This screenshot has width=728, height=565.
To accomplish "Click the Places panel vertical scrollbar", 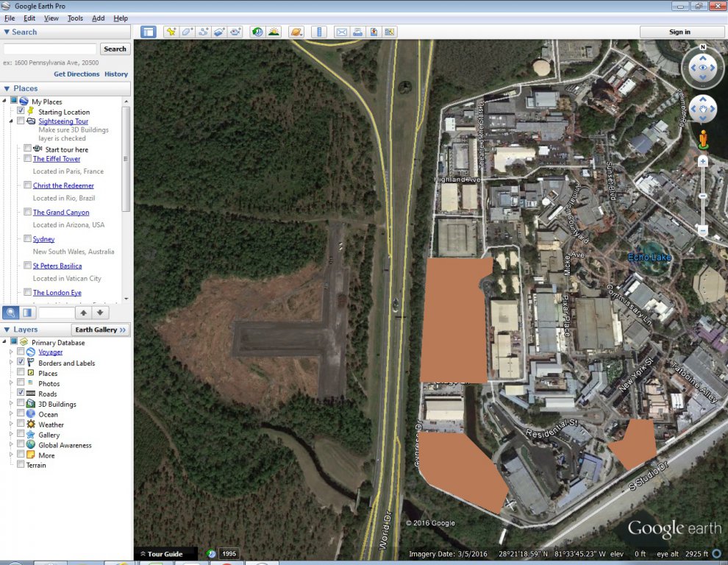I will tap(126, 160).
